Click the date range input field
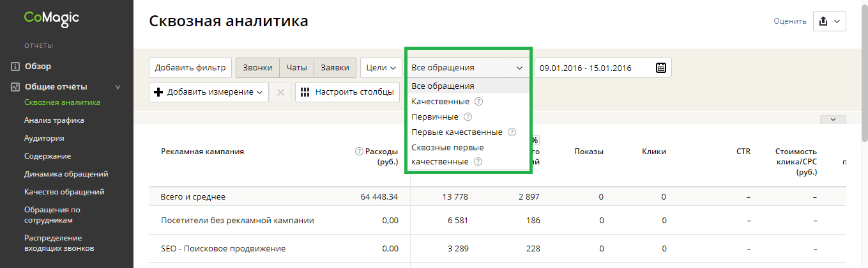868x268 pixels. (x=594, y=68)
